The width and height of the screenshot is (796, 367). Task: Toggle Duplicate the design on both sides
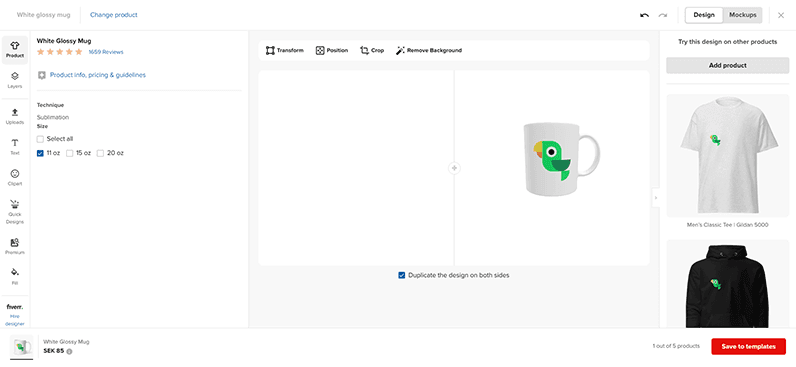(x=402, y=275)
